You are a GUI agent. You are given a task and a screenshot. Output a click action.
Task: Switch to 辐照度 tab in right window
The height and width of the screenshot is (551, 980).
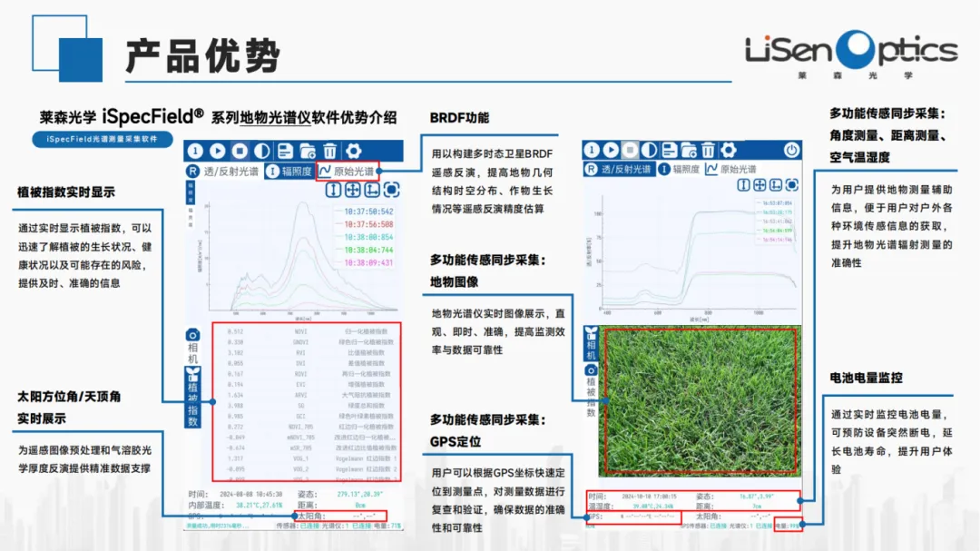pyautogui.click(x=680, y=170)
